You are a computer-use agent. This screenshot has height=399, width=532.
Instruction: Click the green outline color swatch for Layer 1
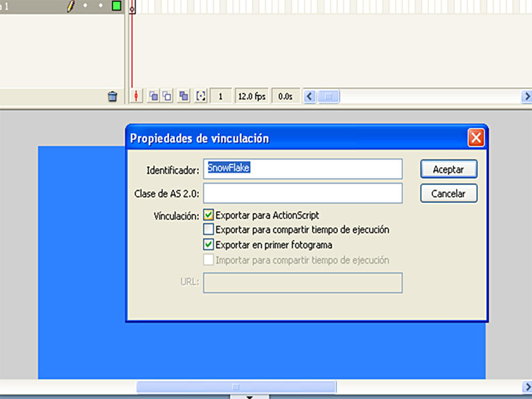115,5
